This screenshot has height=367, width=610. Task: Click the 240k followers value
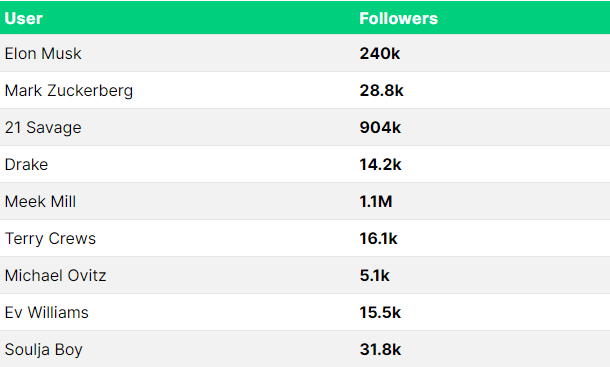380,53
